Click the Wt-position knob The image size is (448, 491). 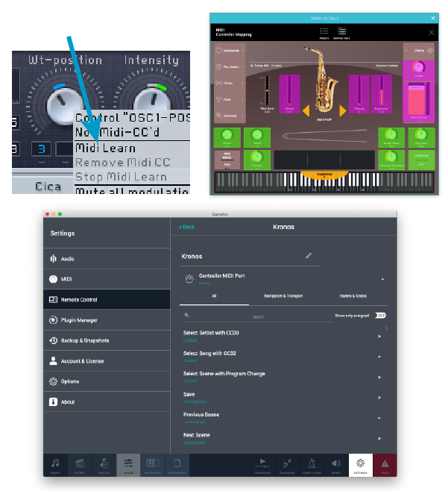(65, 105)
